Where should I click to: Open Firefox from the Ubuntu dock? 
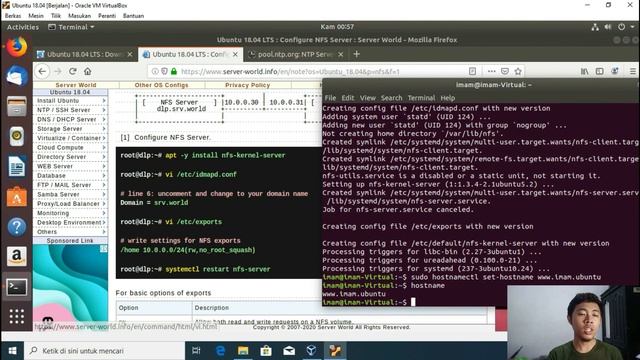(17, 47)
